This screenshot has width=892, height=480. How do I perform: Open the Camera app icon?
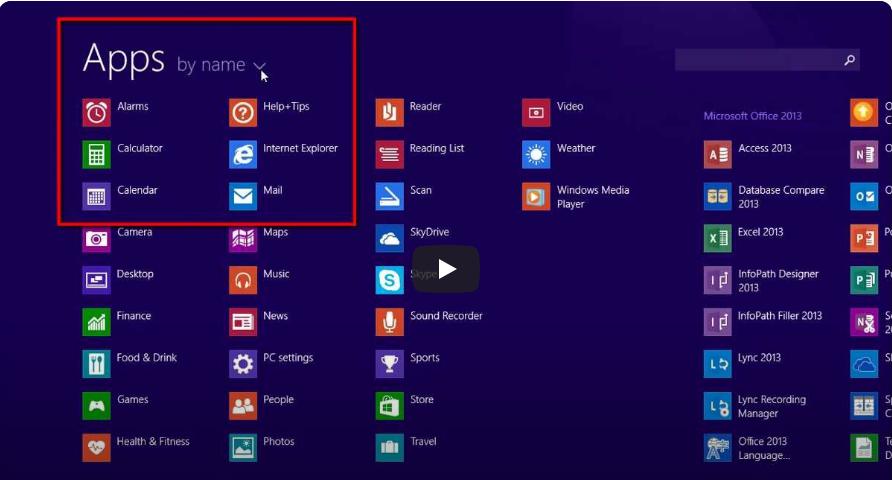tap(96, 238)
